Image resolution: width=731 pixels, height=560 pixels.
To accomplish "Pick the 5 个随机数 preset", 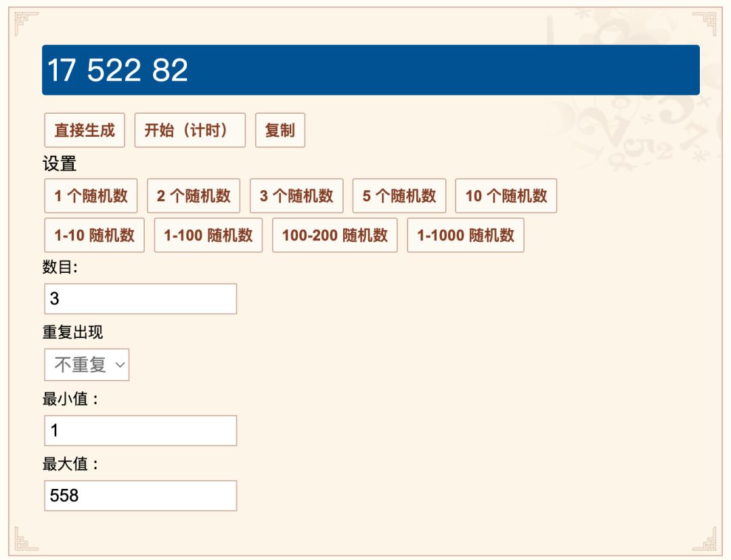I will point(399,196).
